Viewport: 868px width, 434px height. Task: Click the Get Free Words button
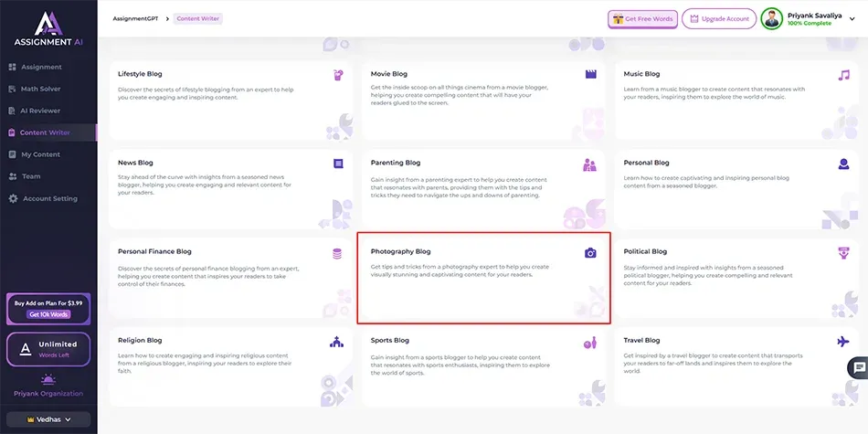[641, 18]
